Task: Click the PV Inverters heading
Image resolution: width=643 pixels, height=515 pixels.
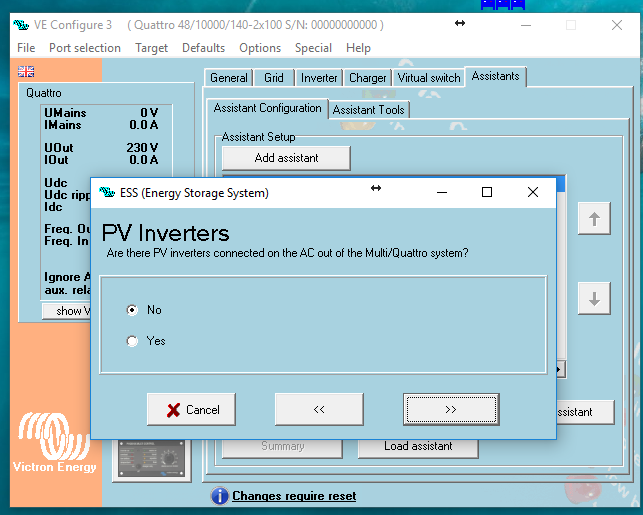Action: click(166, 233)
